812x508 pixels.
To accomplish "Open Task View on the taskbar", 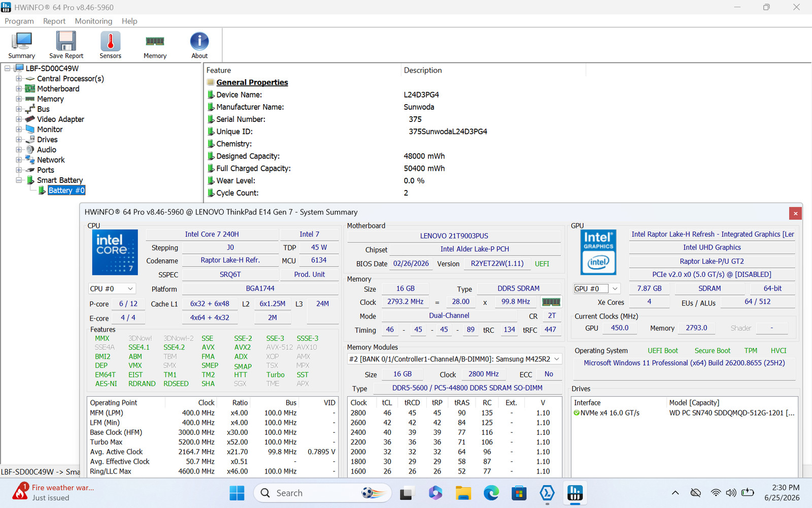I will point(407,493).
